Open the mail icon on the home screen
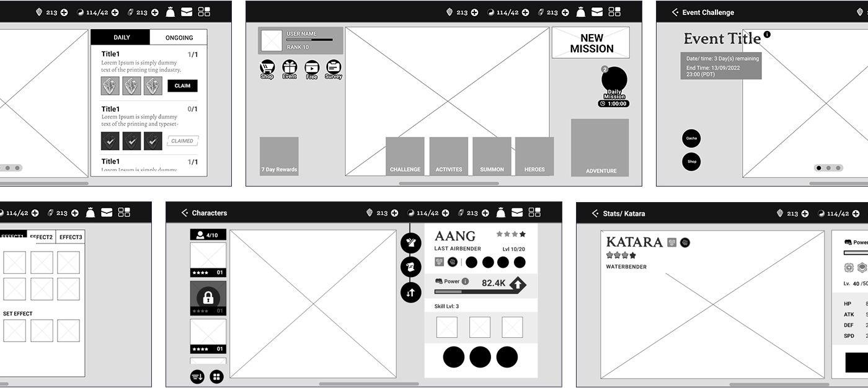The image size is (868, 388). tap(597, 12)
